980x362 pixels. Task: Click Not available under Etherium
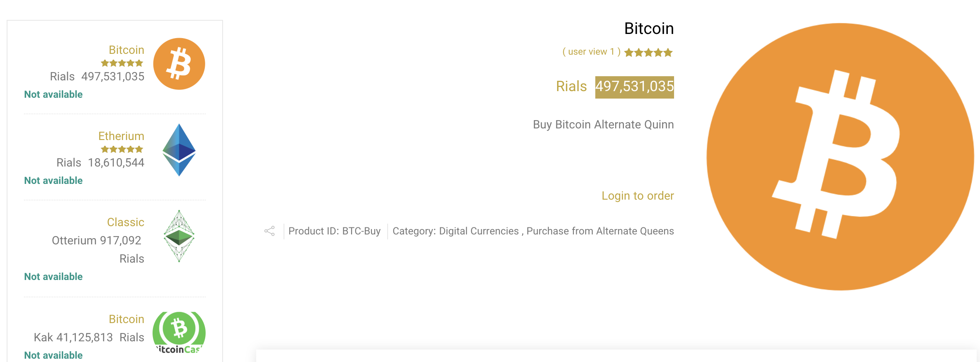tap(53, 181)
